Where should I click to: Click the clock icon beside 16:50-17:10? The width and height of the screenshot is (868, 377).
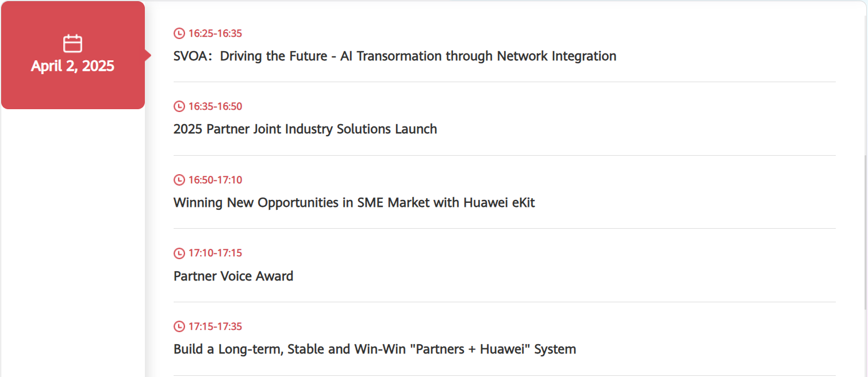(179, 180)
